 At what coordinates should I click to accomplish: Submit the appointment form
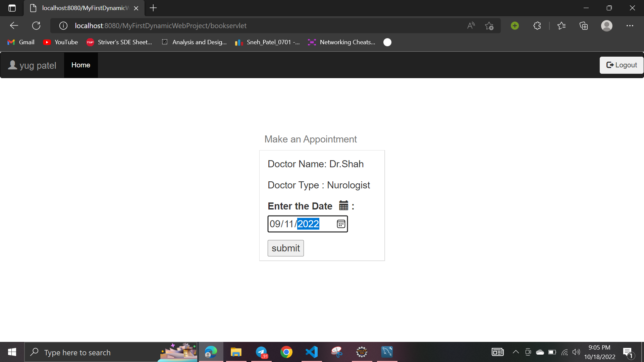(x=285, y=248)
